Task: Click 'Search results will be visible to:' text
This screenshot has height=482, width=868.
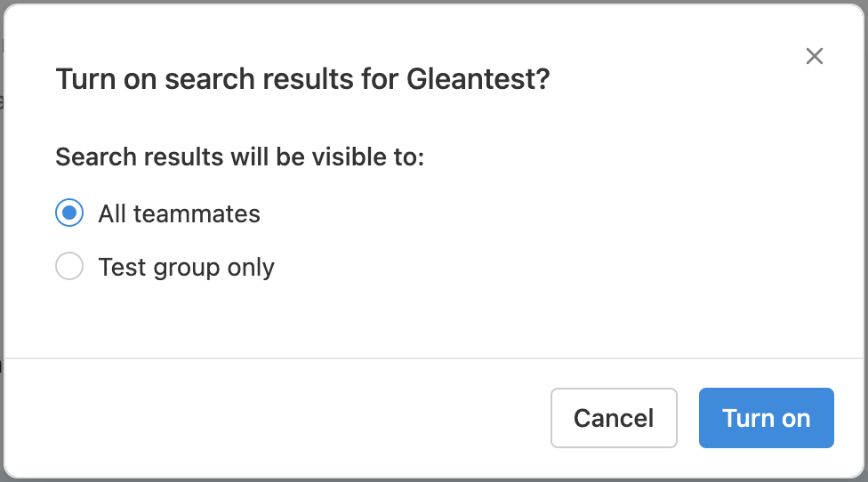Action: click(x=240, y=157)
